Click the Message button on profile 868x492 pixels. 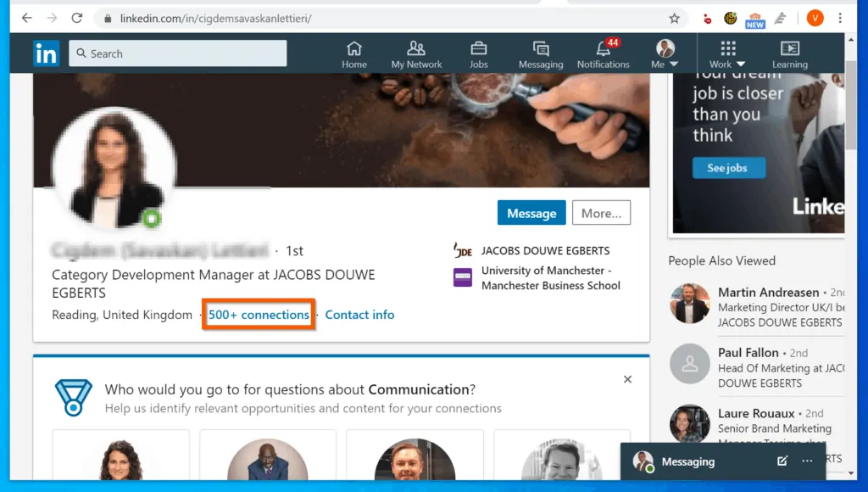(531, 213)
